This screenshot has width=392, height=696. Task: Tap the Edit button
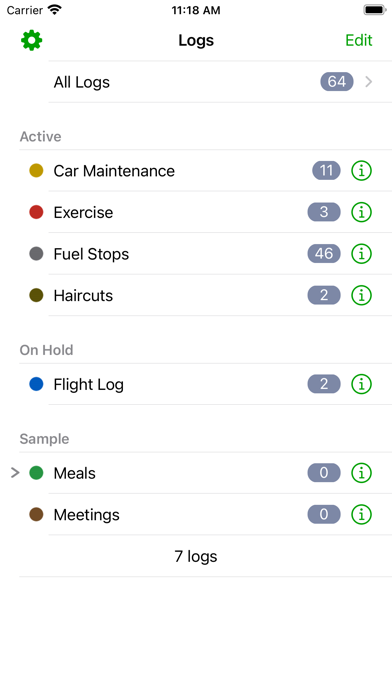(359, 40)
